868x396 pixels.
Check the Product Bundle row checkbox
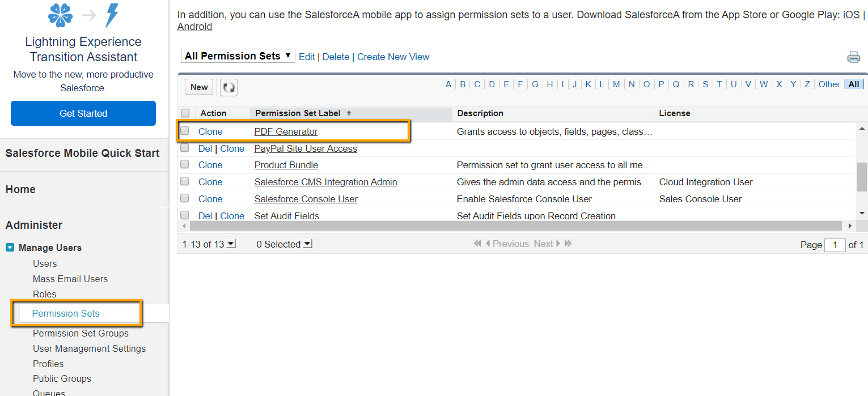point(184,165)
